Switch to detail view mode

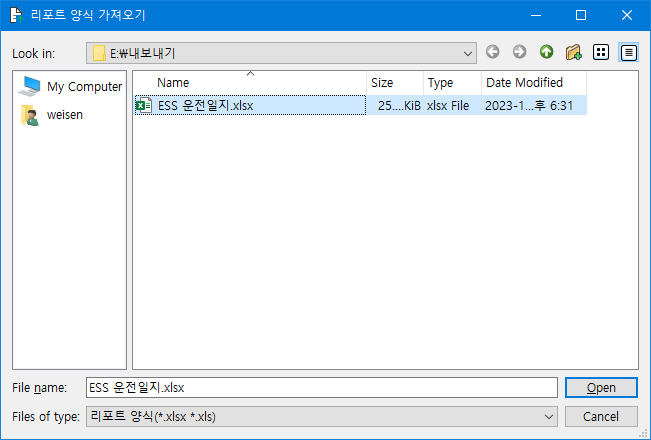pos(629,53)
